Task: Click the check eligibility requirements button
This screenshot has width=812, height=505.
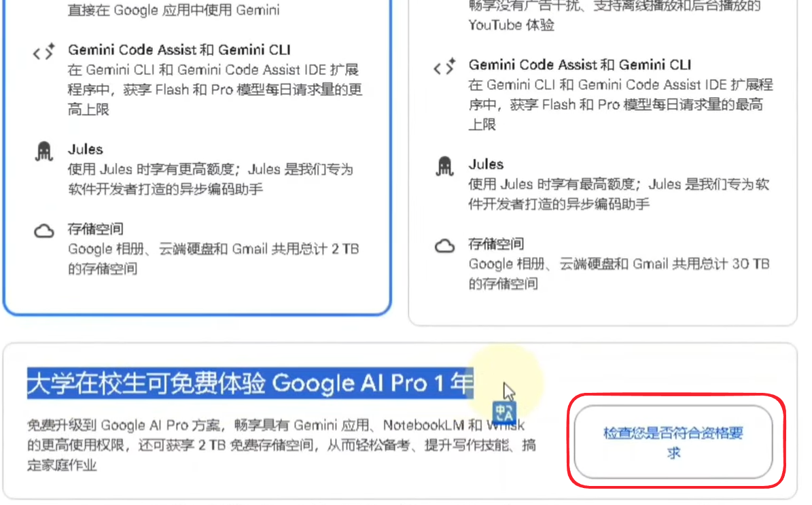Action: (x=673, y=441)
